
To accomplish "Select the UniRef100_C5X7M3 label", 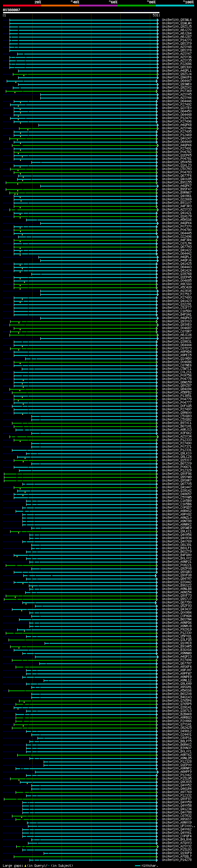I will [177, 169].
